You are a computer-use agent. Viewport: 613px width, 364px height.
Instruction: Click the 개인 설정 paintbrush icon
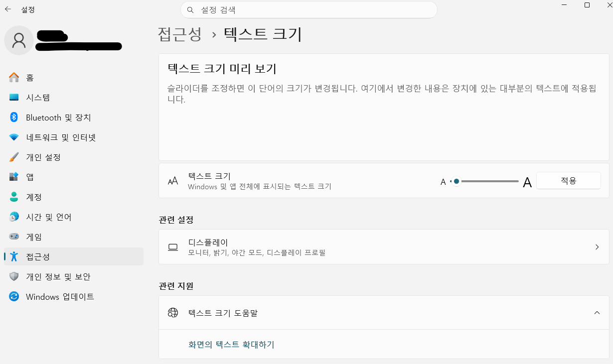(14, 157)
